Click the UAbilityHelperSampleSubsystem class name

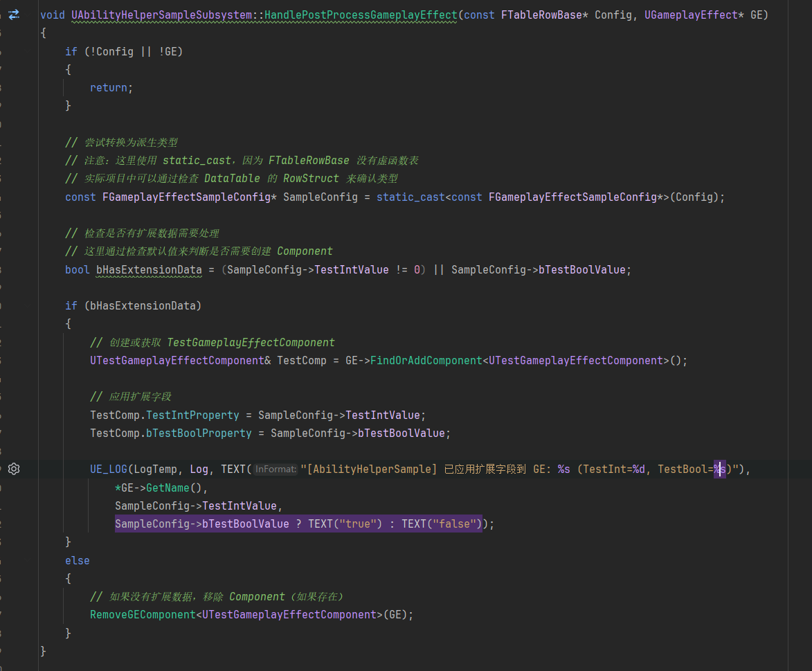coord(161,15)
